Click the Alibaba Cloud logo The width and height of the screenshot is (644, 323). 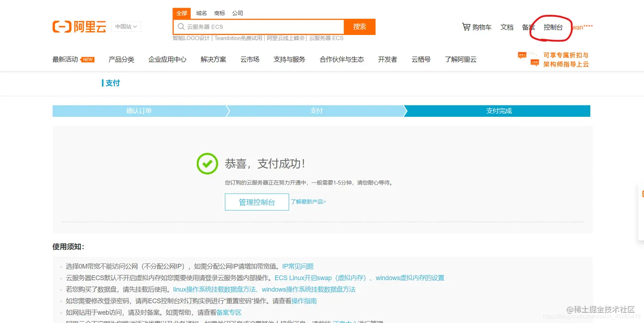tap(79, 26)
